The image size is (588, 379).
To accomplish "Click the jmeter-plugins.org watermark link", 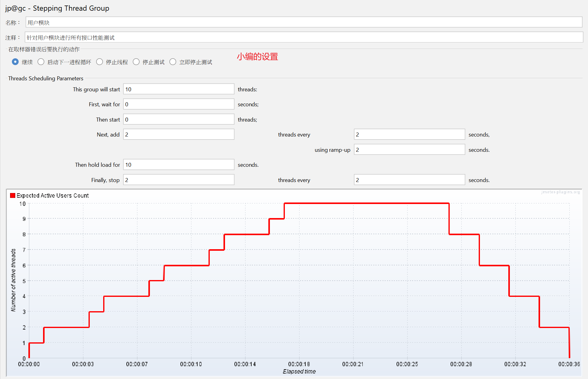I will point(560,192).
